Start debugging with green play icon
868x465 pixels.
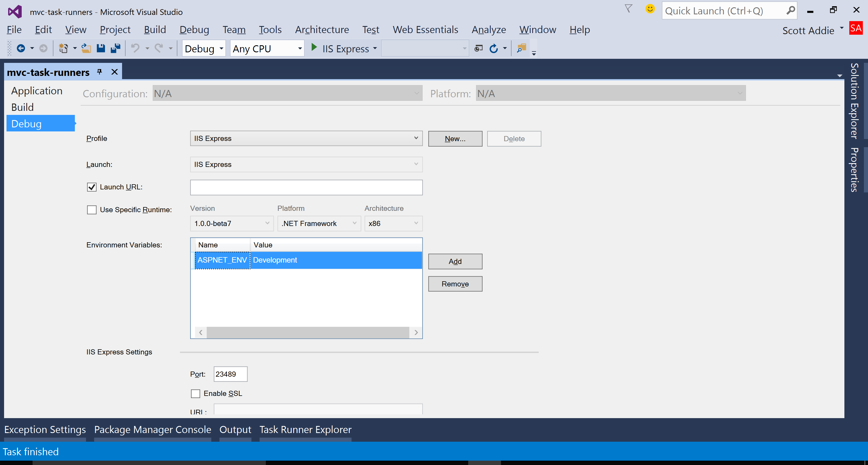coord(314,47)
